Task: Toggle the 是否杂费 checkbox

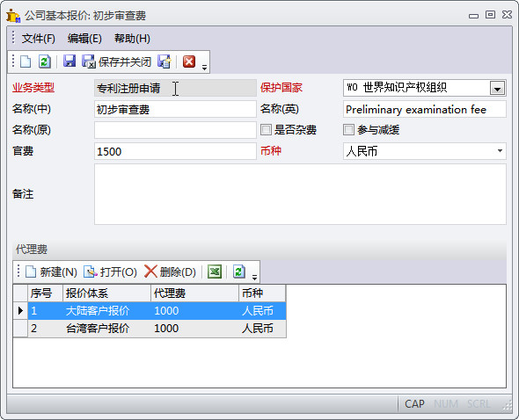Action: (266, 130)
